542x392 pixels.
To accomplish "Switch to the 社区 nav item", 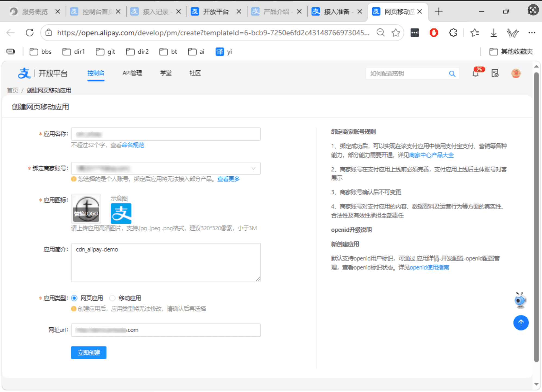I will (x=195, y=73).
